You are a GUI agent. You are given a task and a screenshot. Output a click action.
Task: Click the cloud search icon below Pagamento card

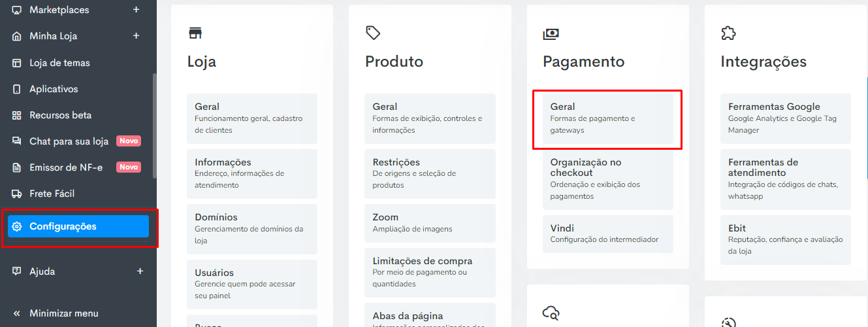click(551, 313)
